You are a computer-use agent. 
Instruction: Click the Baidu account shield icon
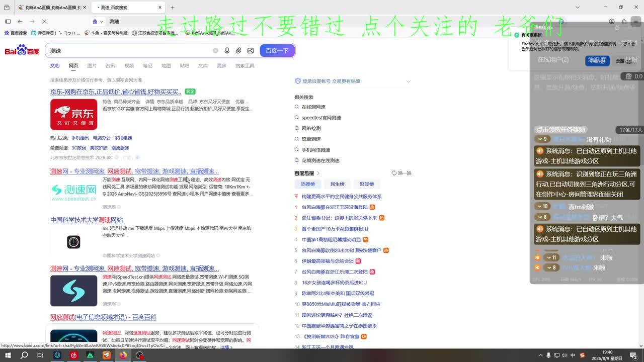[297, 81]
